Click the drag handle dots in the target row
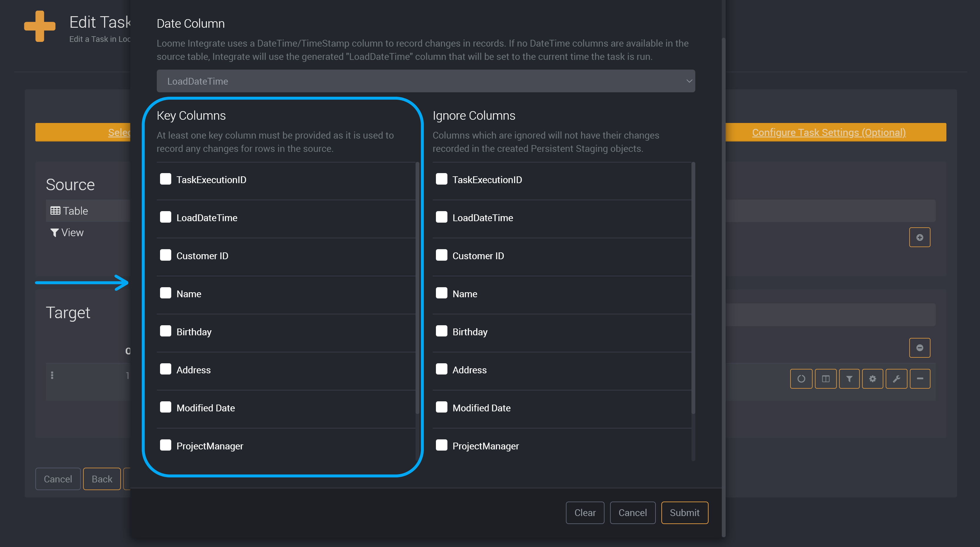 click(x=52, y=375)
